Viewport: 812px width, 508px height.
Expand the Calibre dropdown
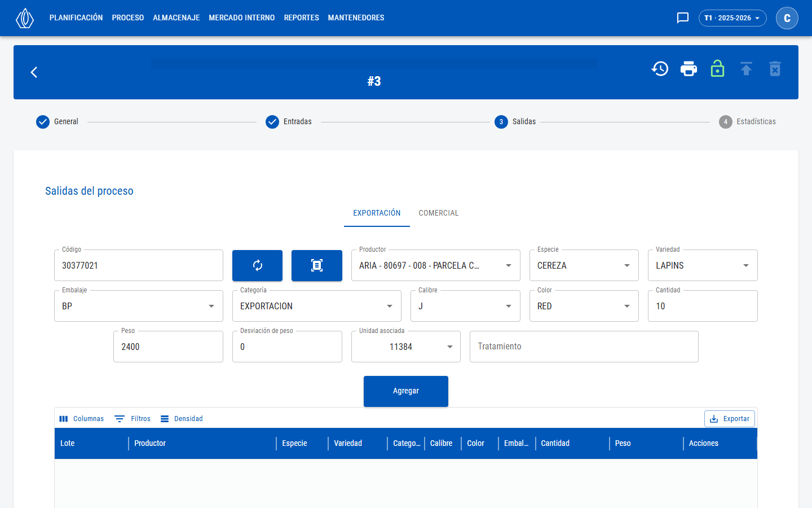pos(465,306)
